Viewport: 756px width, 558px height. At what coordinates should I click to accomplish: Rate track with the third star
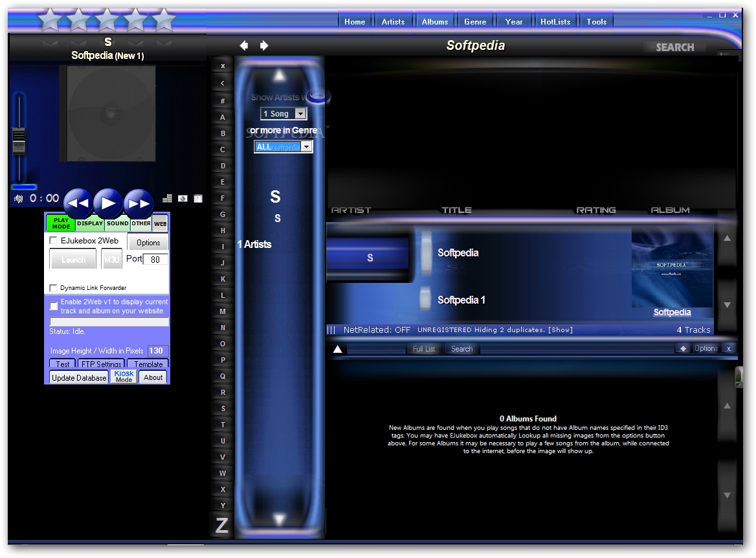[107, 20]
